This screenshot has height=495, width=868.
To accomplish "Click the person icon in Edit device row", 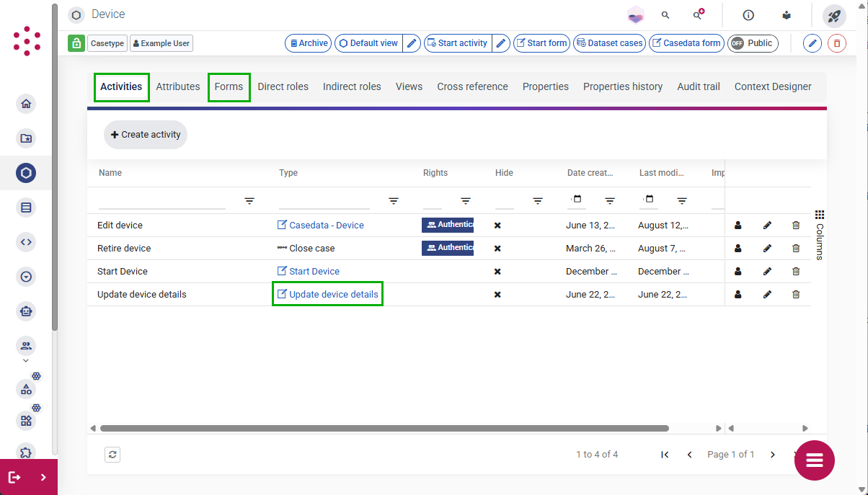I will click(738, 226).
